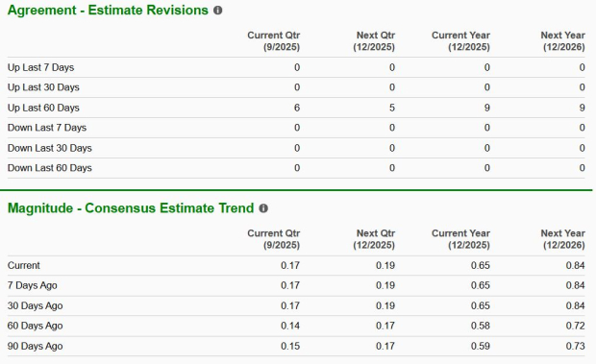Select the Up Last 7 Days row label
Screen dimensions: 596x364
[40, 67]
